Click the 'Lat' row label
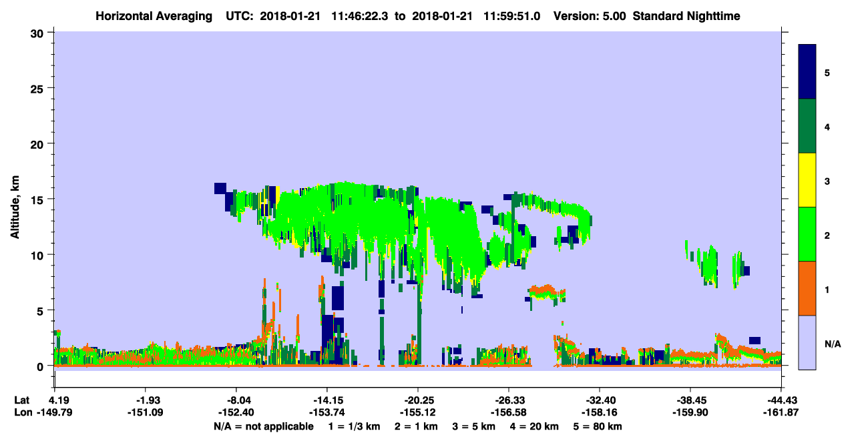Viewport: 868px width, 445px height. tap(22, 400)
